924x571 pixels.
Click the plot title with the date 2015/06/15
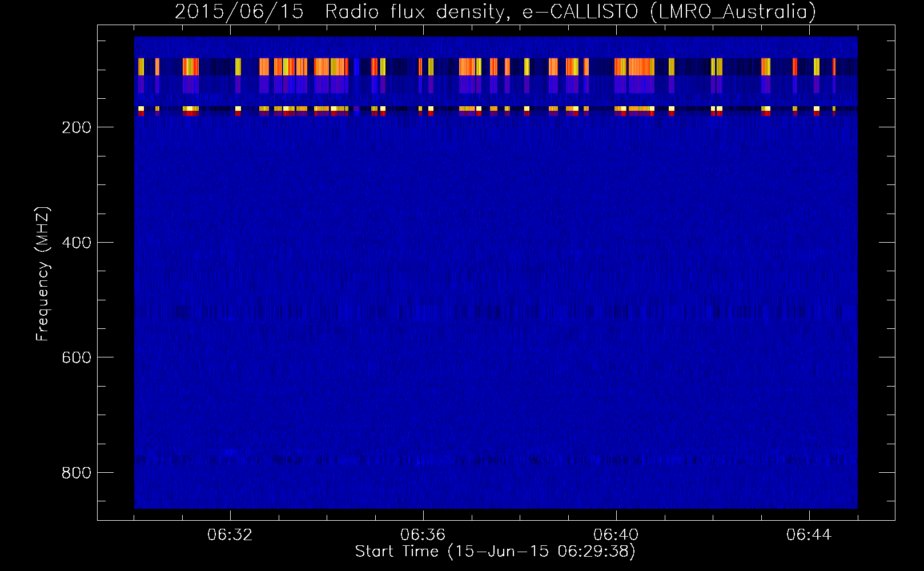495,11
